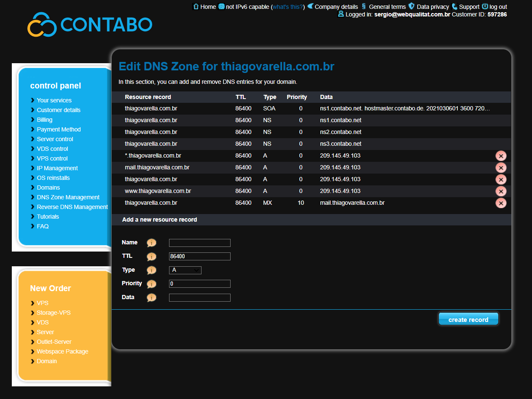Order a Storage-VPS from New Order
The width and height of the screenshot is (532, 399).
point(54,313)
